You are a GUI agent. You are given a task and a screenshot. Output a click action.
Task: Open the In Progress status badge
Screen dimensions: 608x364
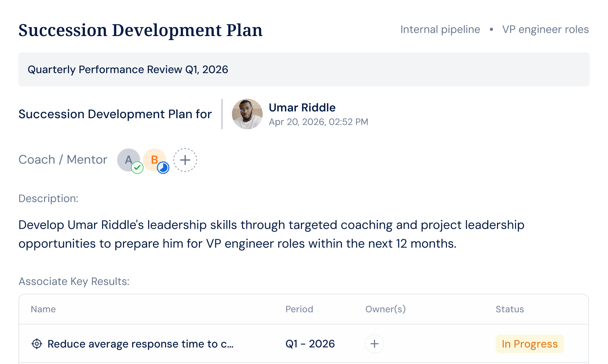tap(530, 344)
